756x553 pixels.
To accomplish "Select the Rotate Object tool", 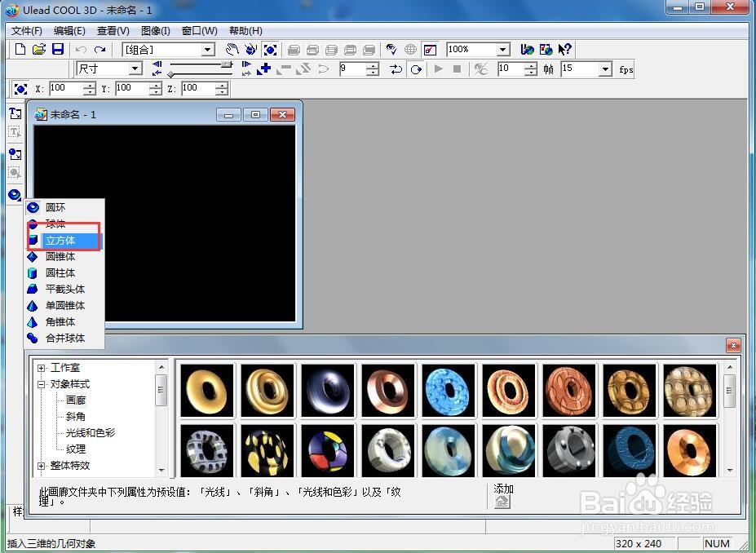I will click(x=250, y=49).
